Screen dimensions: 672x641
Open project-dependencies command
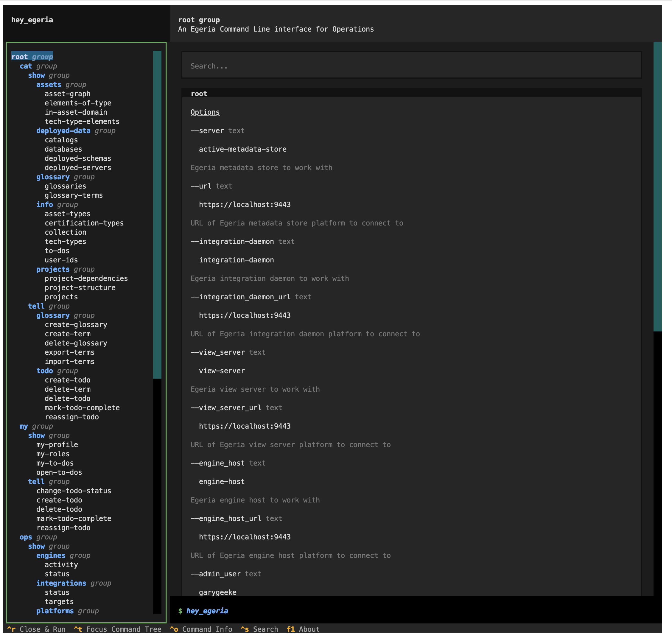86,278
